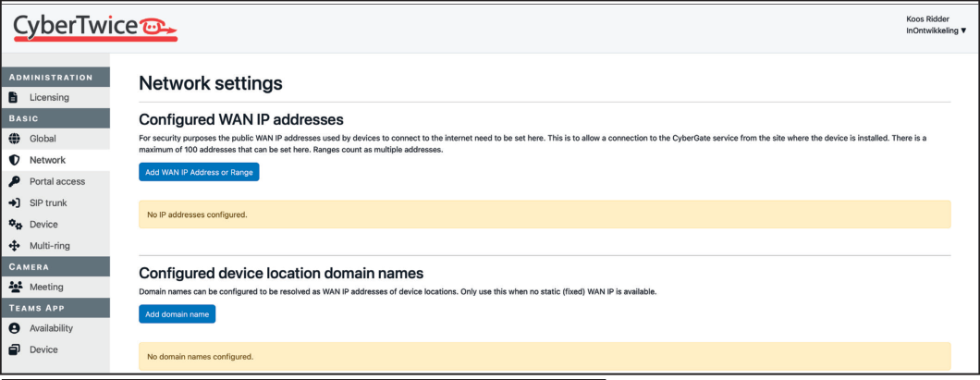Click the Basic Device gears icon

[x=16, y=225]
